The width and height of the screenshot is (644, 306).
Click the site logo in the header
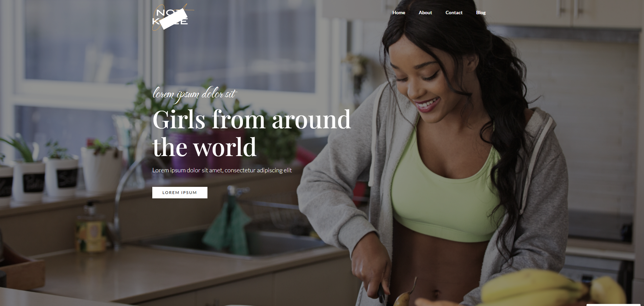click(x=173, y=17)
